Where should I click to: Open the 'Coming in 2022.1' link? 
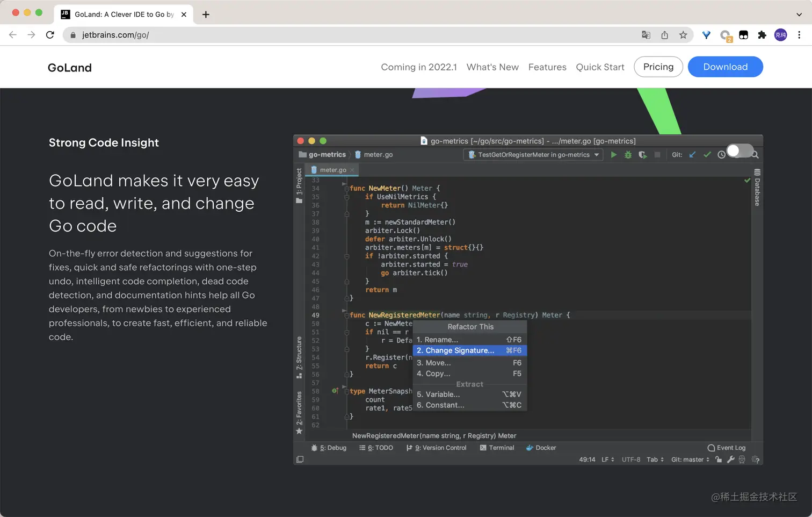419,67
